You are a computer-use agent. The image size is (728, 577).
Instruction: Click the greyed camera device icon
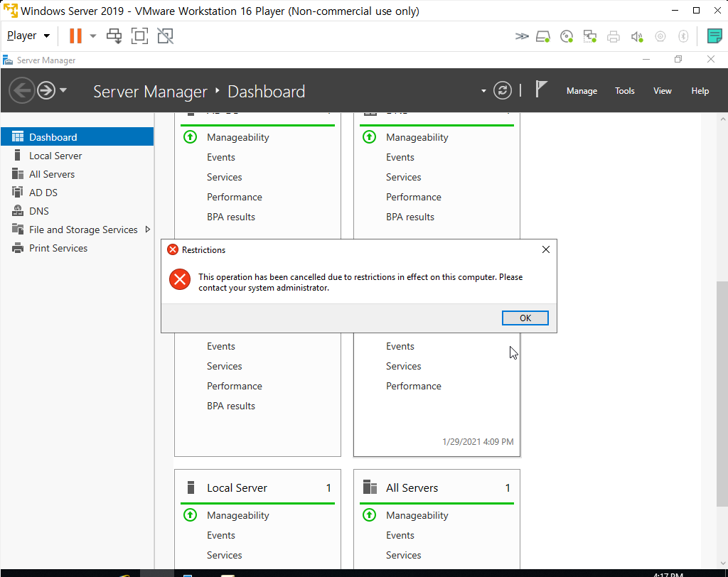click(x=660, y=36)
